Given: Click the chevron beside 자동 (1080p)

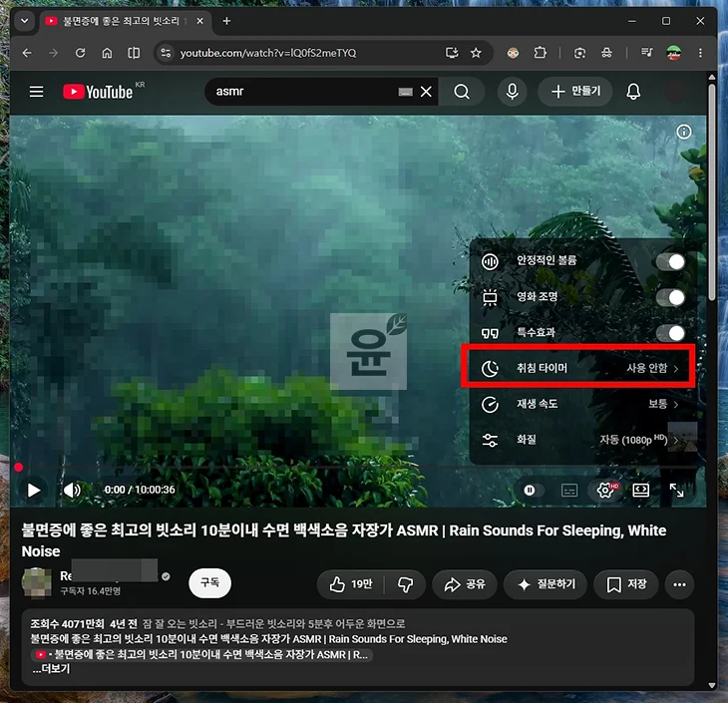Looking at the screenshot, I should (676, 440).
